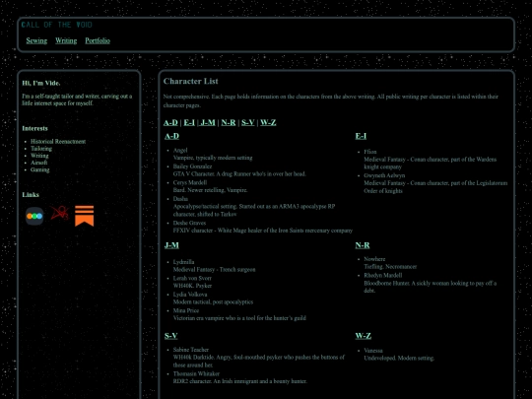Select the character Ffion
532x399 pixels.
coord(370,152)
